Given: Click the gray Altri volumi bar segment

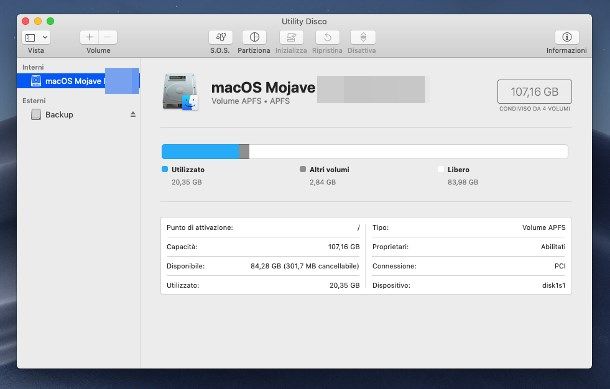Looking at the screenshot, I should tap(244, 151).
